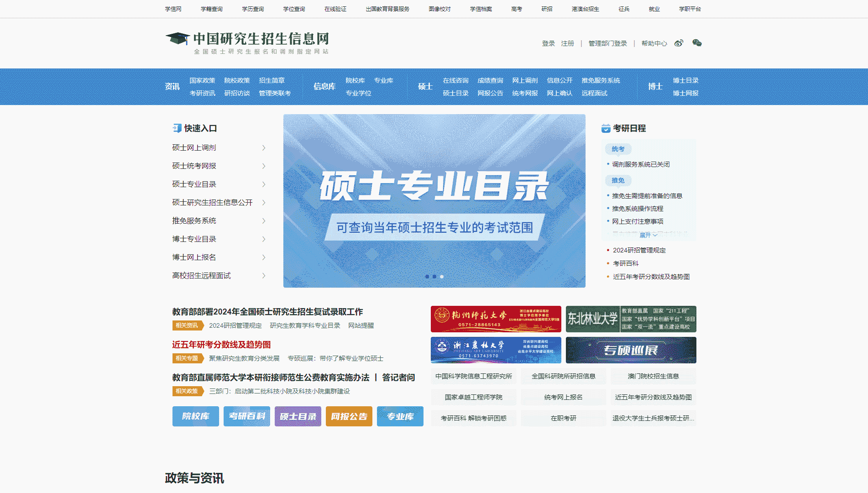Expand 推免服务系统 quick entry arrow

[x=264, y=221]
